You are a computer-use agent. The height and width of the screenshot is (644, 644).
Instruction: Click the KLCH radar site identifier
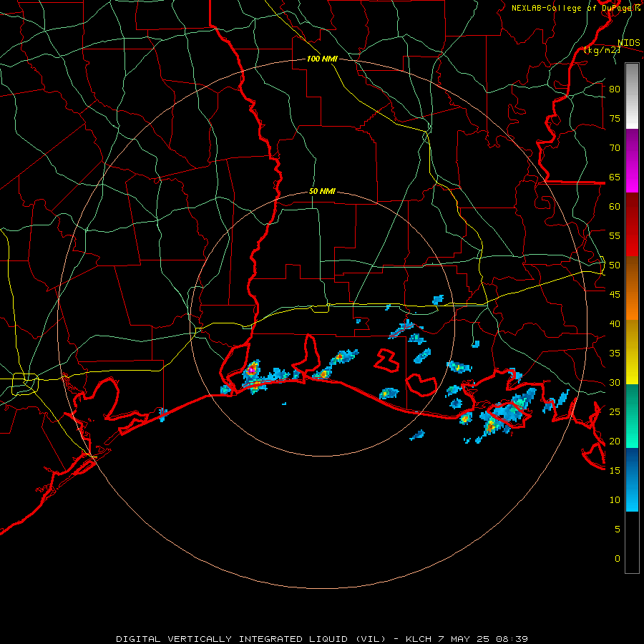pyautogui.click(x=419, y=639)
